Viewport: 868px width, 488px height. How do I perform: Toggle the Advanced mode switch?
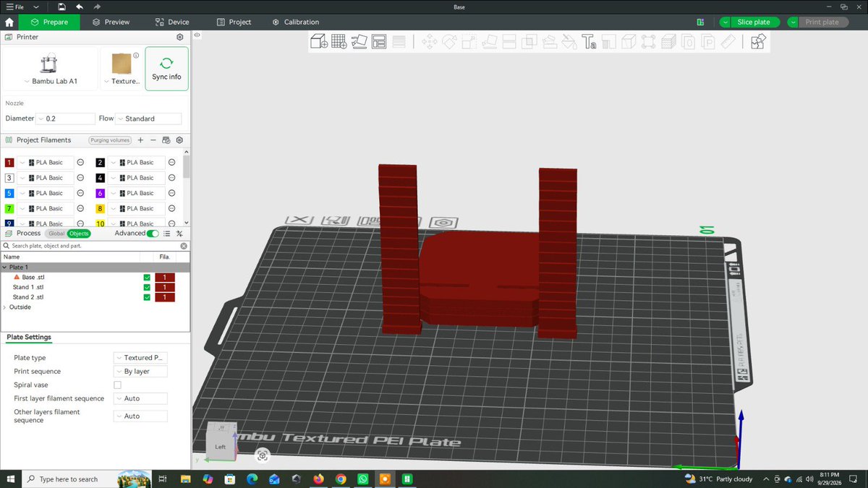(153, 234)
